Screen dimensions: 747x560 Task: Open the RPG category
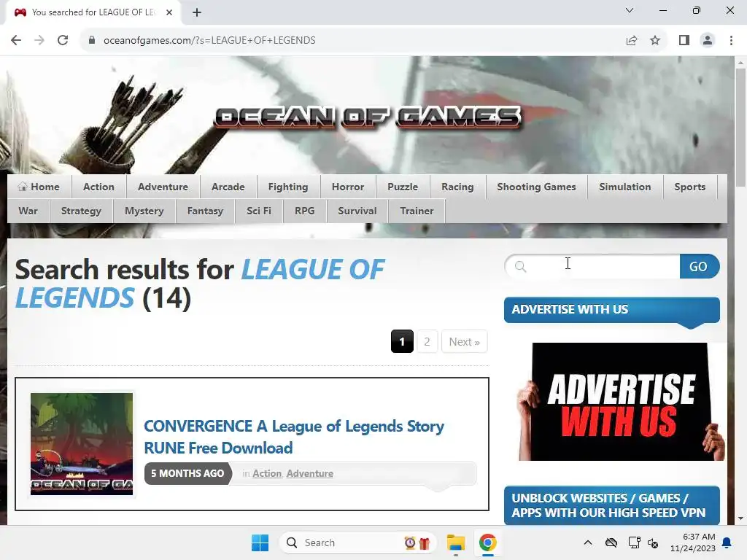pos(304,211)
